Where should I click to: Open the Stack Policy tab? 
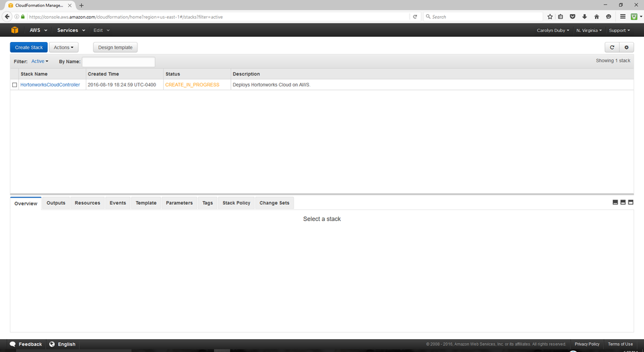point(237,203)
